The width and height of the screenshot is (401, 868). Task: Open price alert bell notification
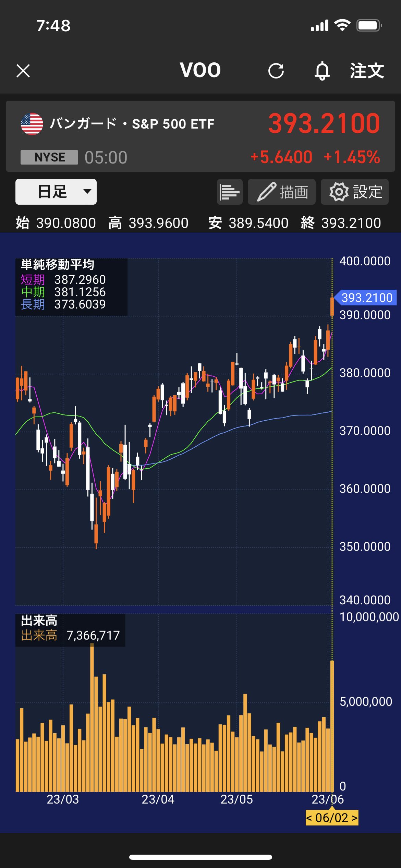322,71
